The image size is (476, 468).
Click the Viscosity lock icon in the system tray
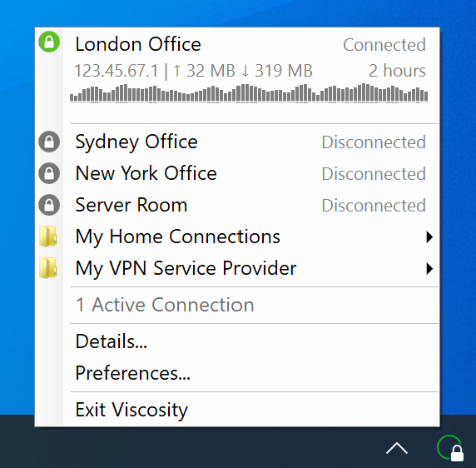pos(450,448)
